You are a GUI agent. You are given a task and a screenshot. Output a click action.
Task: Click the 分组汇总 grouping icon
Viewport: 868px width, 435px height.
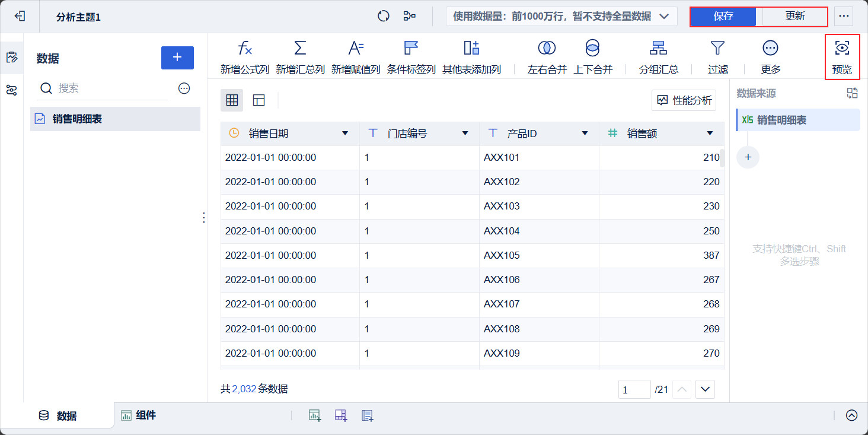658,49
